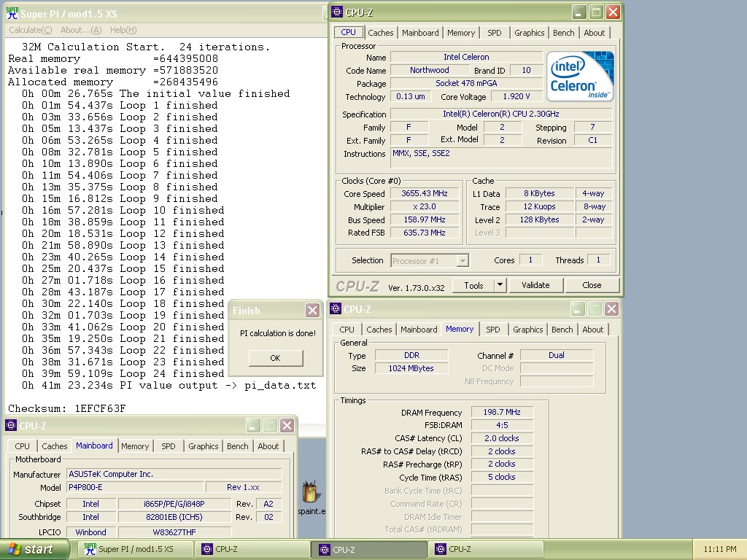Click the Manufacturer field ASUSTeK Computer Inc.
Viewport: 747px width, 560px height.
[x=174, y=474]
